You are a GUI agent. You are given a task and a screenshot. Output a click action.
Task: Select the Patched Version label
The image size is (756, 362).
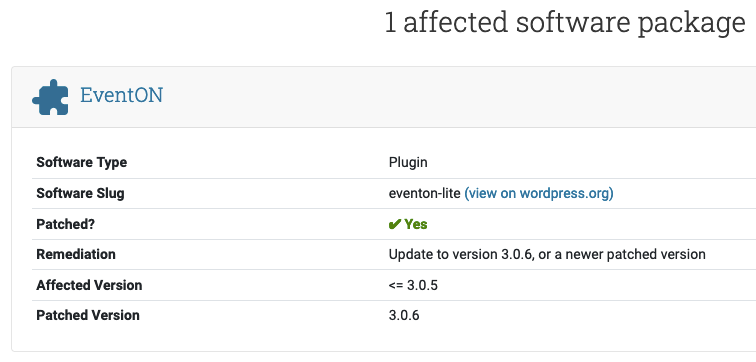pos(88,315)
